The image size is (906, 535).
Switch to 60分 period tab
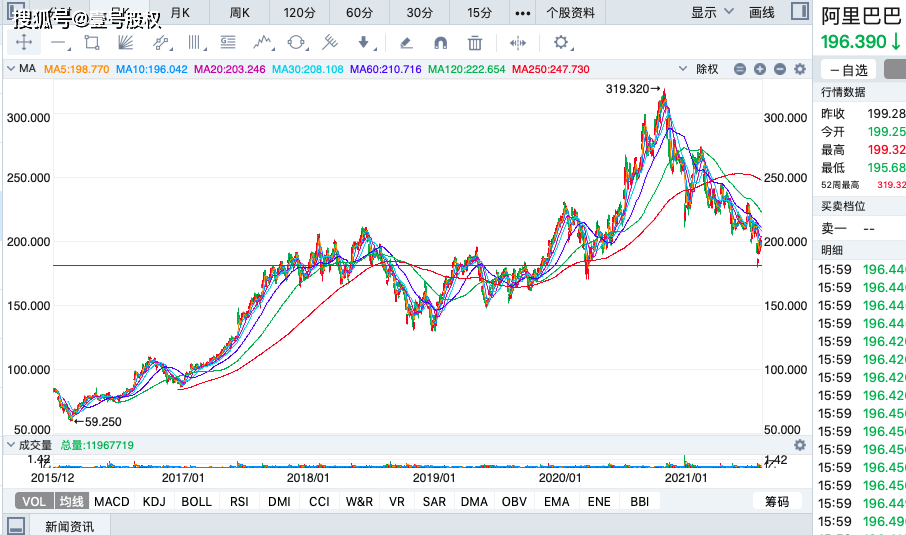[x=359, y=12]
